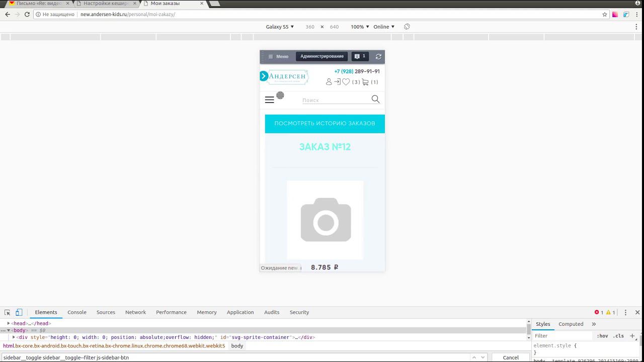Switch to the Sources tab
Viewport: 644px width, 362px height.
click(106, 312)
